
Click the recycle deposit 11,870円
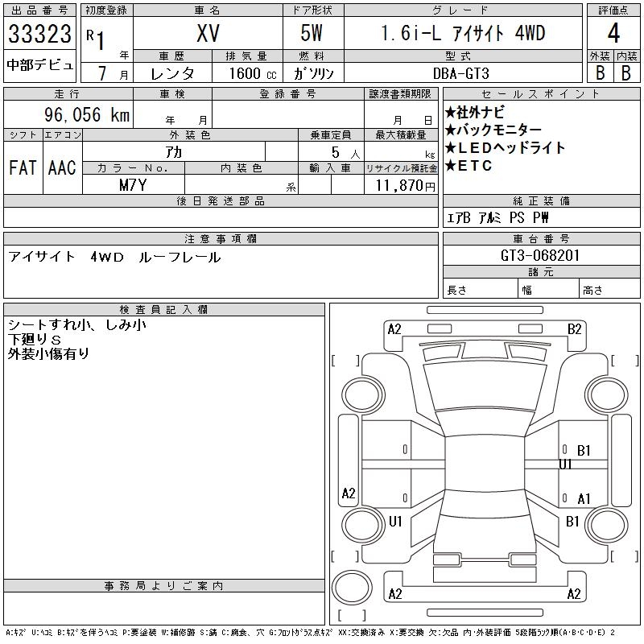(405, 186)
